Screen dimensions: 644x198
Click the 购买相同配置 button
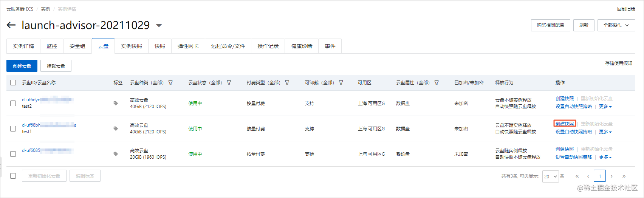point(551,25)
